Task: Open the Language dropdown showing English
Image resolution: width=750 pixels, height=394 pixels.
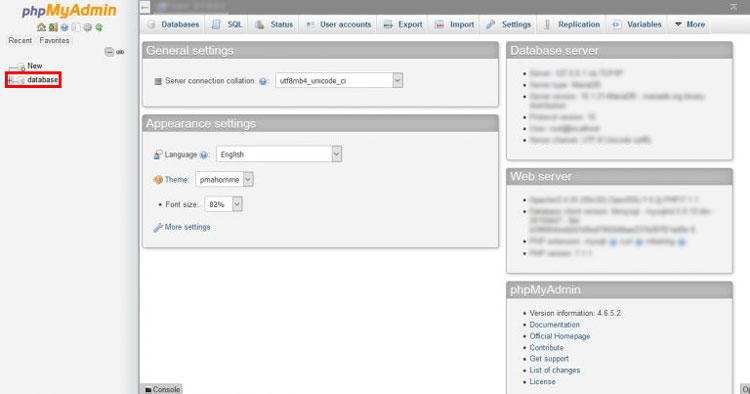Action: 279,154
